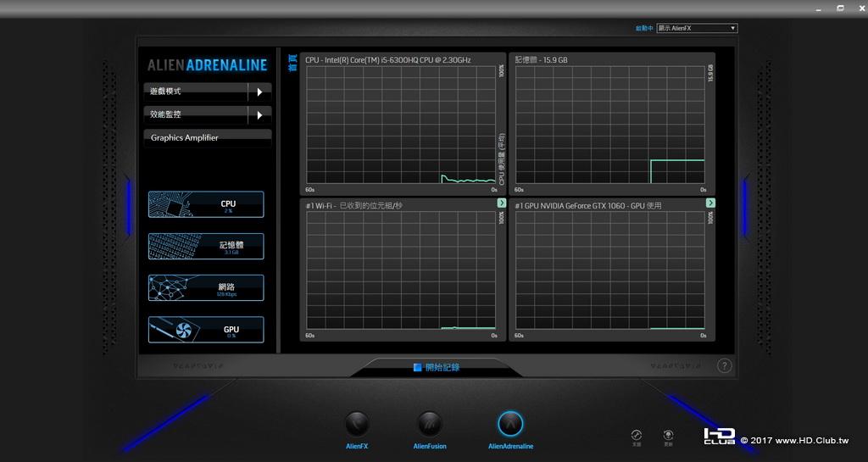
Task: Select the AlienAdrenaline module icon
Action: tap(510, 425)
